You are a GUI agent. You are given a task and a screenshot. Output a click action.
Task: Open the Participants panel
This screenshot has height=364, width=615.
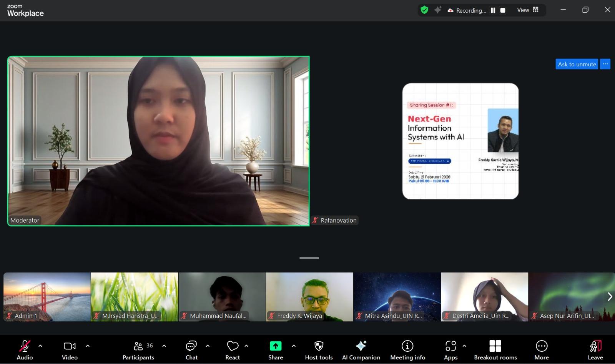[x=138, y=350]
